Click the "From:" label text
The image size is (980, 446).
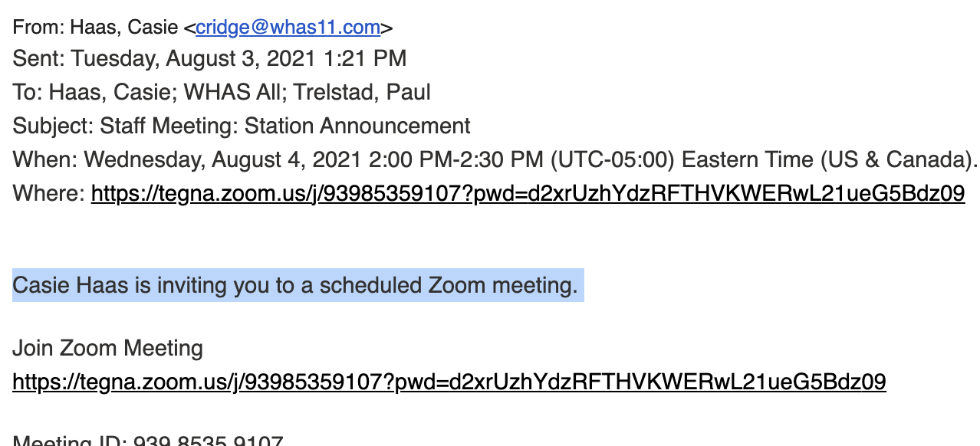38,28
